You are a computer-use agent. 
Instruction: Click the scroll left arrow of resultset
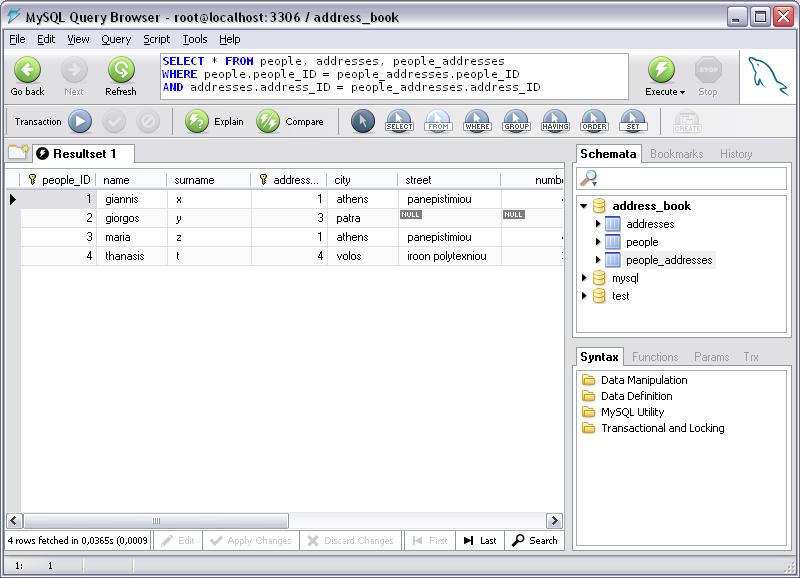(x=14, y=521)
